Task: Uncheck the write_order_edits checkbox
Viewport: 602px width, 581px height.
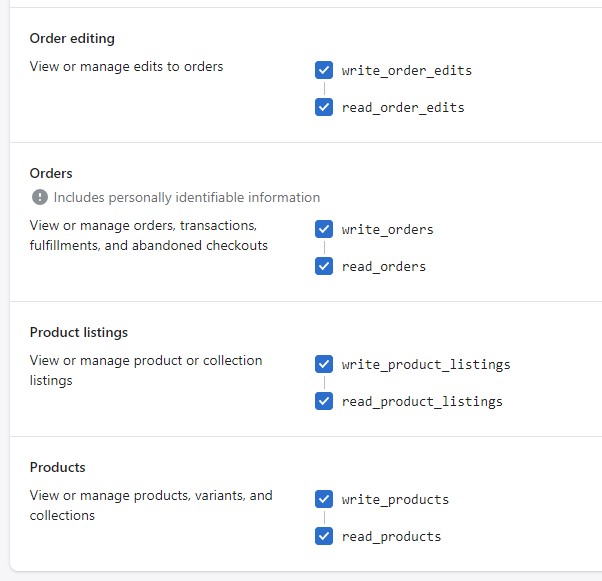Action: (324, 70)
